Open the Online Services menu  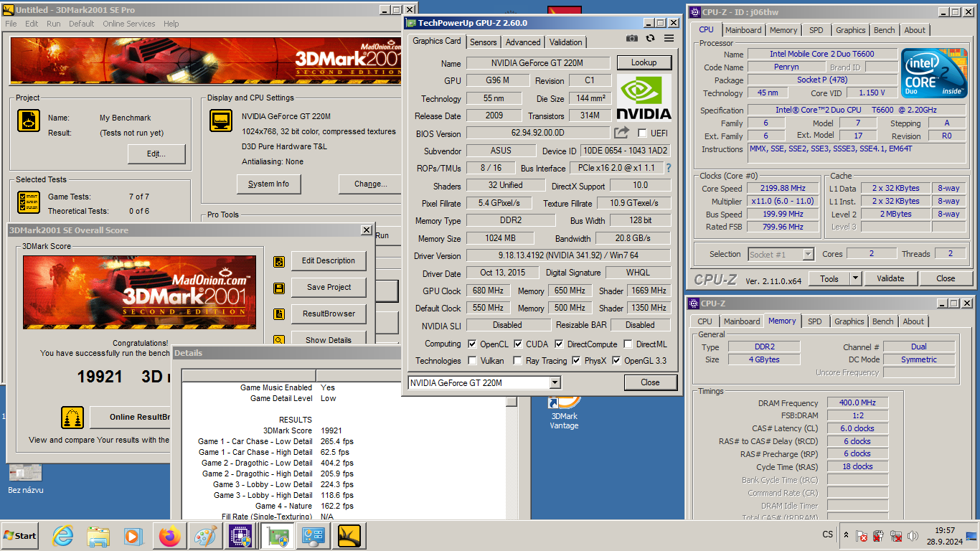(x=129, y=24)
